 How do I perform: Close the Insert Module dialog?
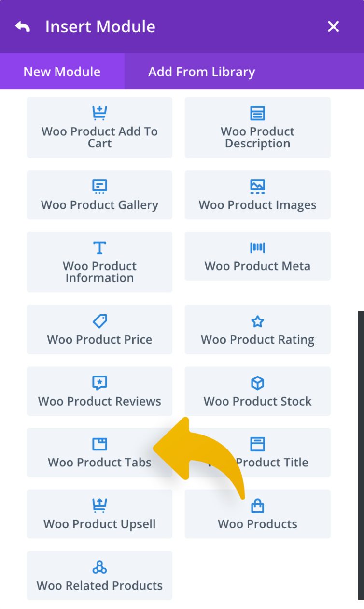[x=333, y=27]
